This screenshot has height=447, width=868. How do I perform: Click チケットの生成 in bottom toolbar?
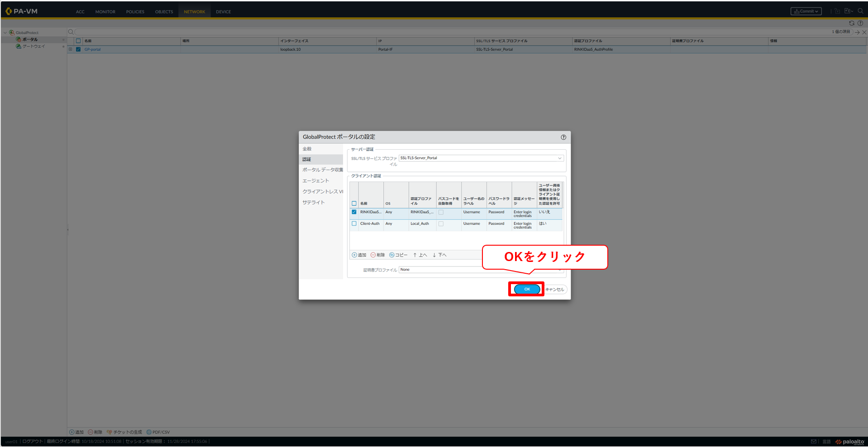point(124,432)
